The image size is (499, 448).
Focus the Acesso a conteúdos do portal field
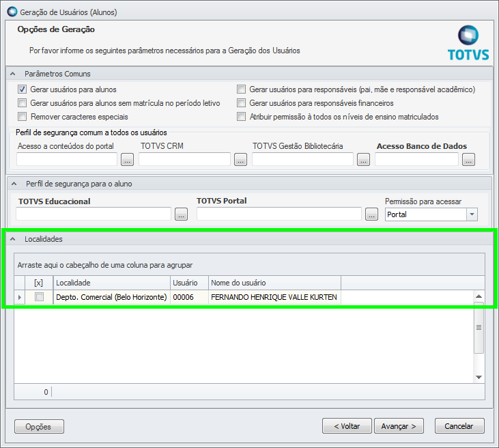tap(67, 159)
